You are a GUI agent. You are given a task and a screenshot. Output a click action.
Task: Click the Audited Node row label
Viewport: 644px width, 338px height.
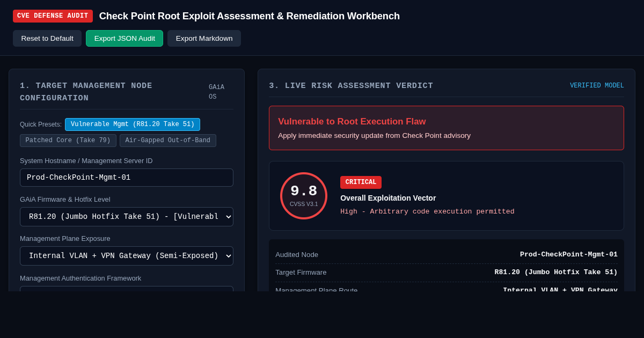click(x=297, y=255)
